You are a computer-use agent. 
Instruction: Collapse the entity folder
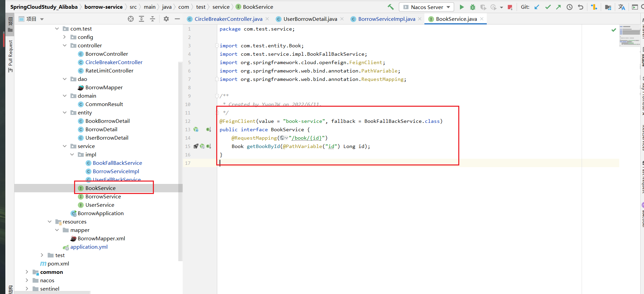coord(65,113)
